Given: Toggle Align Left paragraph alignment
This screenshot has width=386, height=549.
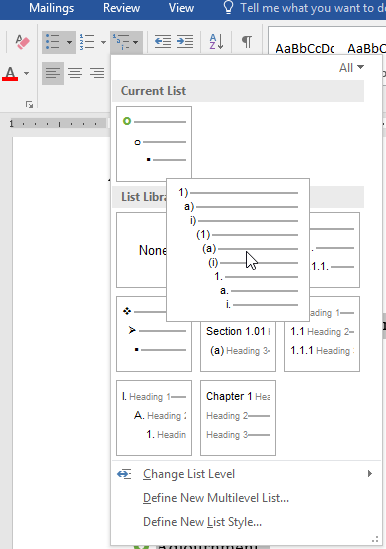Looking at the screenshot, I should (x=53, y=73).
